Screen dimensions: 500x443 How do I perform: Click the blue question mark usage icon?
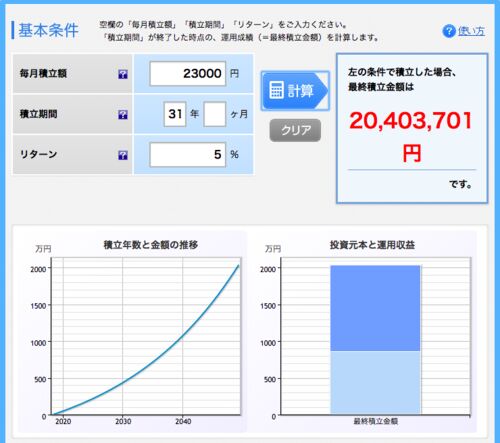[449, 31]
